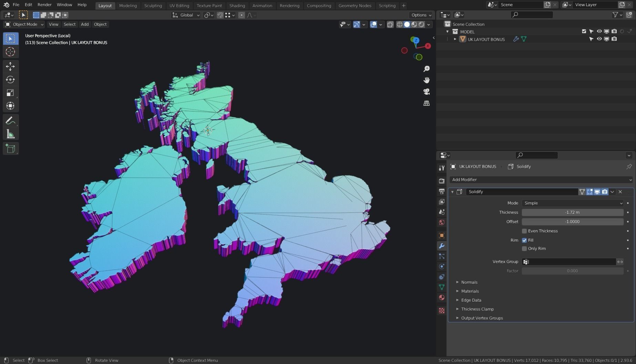Open the Particles properties tab
This screenshot has height=364, width=636.
pyautogui.click(x=442, y=256)
